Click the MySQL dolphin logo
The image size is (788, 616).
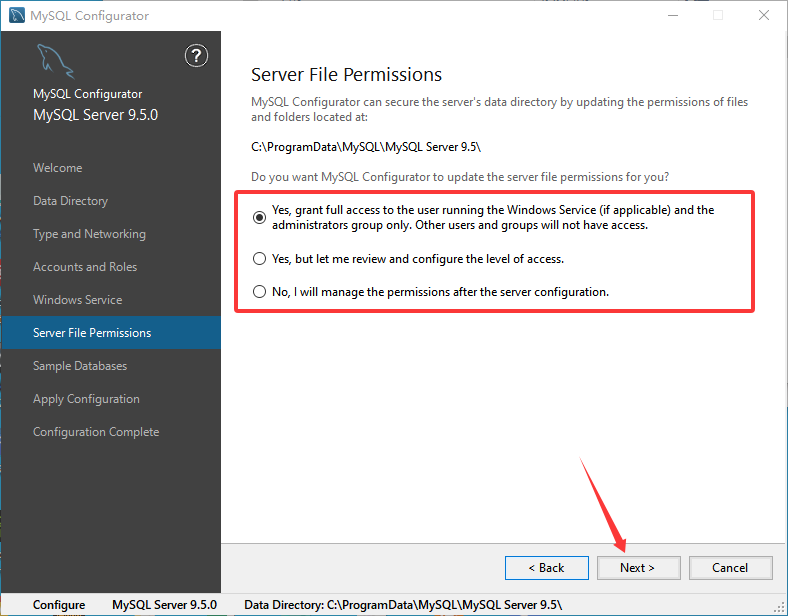[55, 63]
